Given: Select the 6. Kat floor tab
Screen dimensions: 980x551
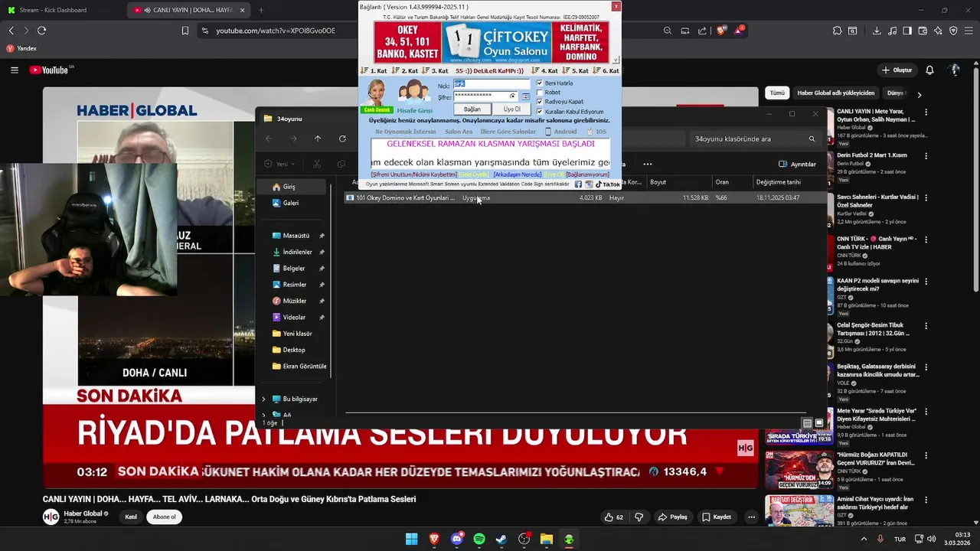Looking at the screenshot, I should coord(606,70).
